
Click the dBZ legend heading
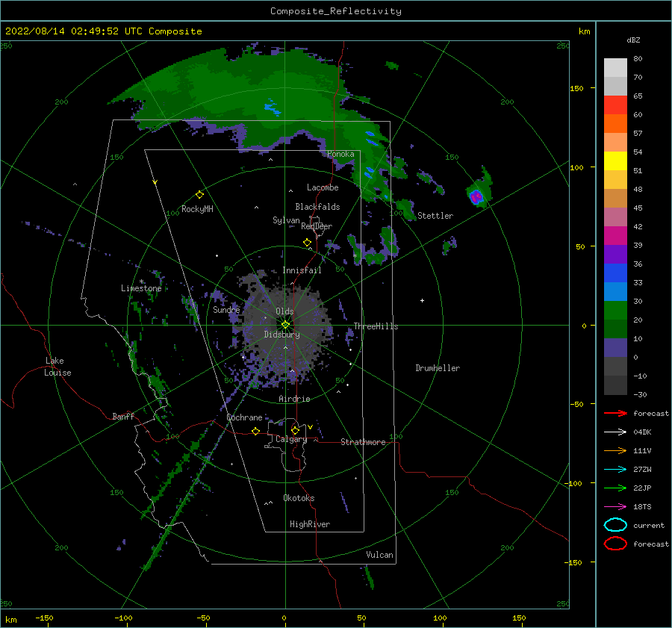tap(633, 40)
